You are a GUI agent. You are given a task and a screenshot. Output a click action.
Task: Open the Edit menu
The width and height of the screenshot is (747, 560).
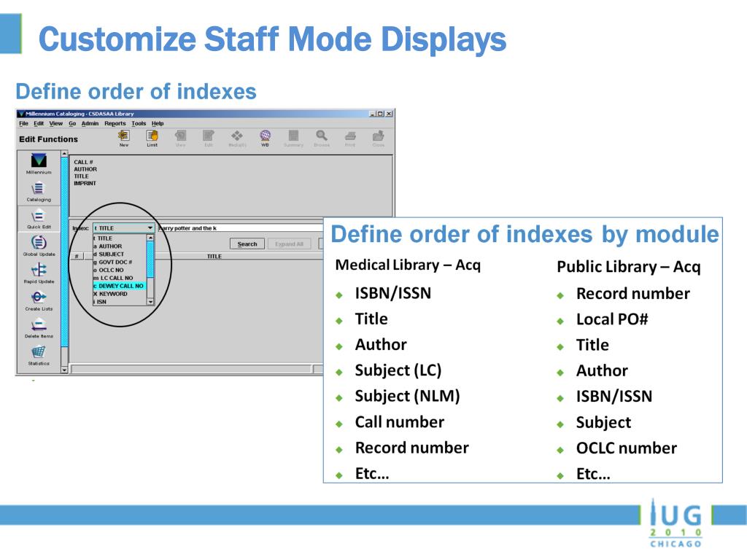[x=39, y=123]
